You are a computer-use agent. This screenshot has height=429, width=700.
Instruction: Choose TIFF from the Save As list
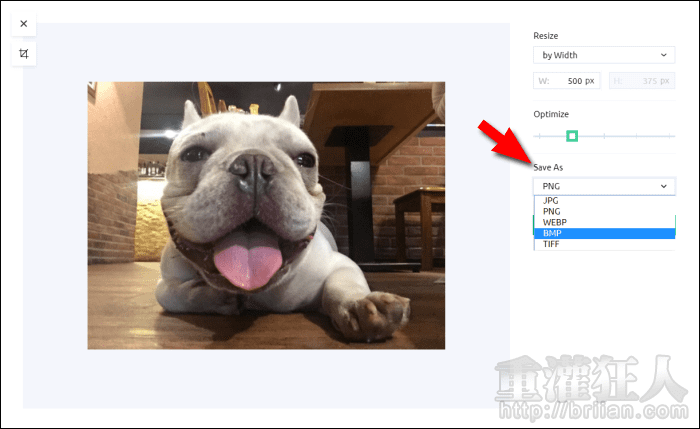coord(551,244)
